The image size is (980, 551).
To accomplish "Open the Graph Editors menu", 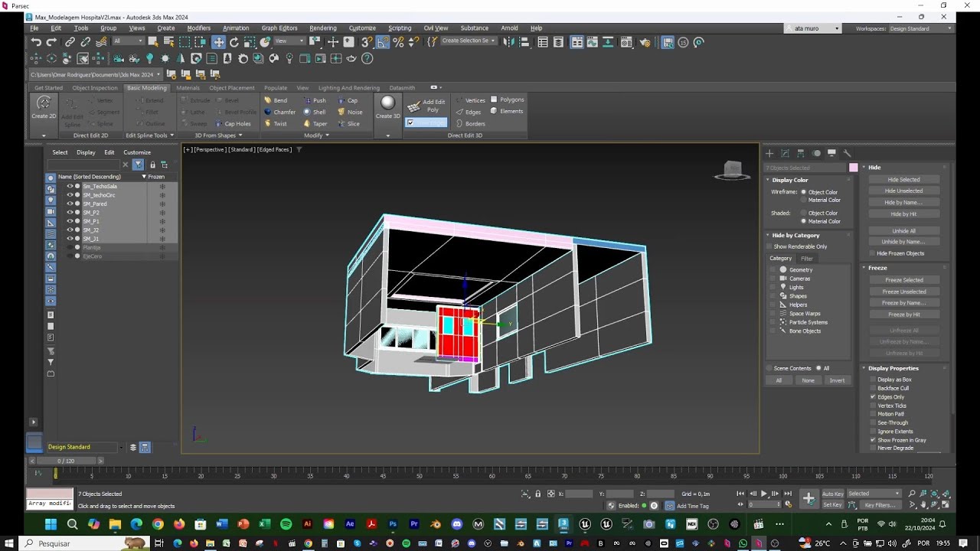I will click(x=279, y=28).
